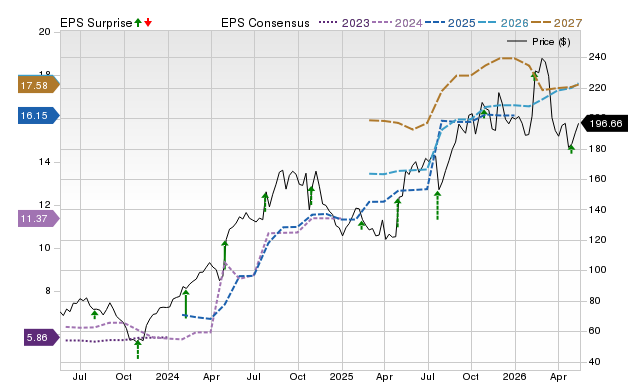Click the 16.15 blue value tag
This screenshot has width=640, height=382.
38,115
